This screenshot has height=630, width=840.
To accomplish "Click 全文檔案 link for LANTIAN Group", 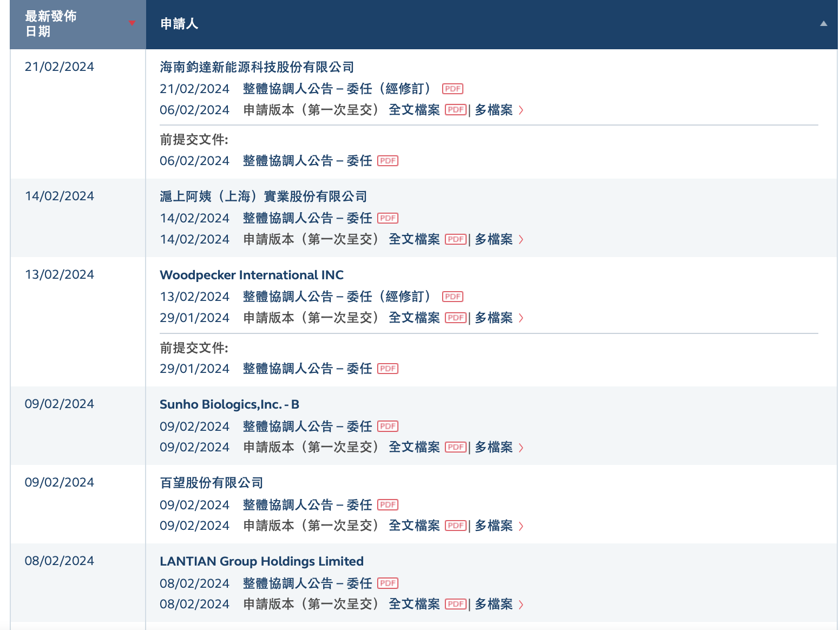I will click(415, 604).
